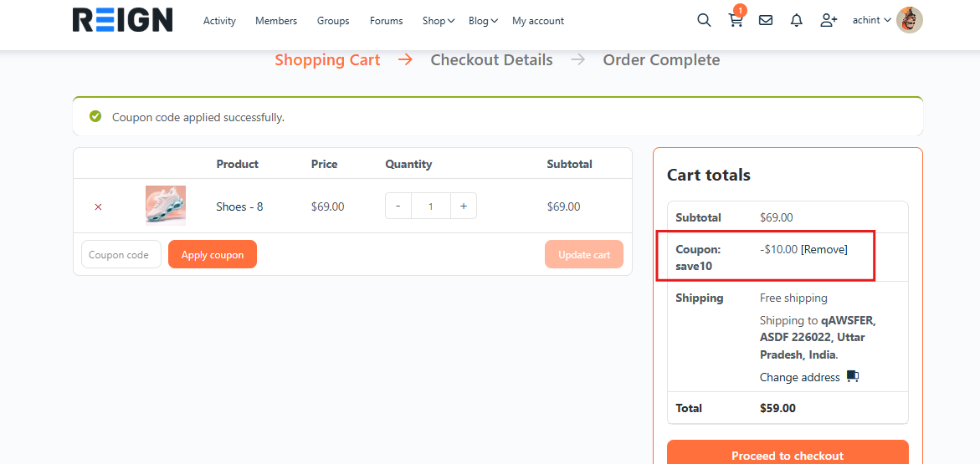Click the -$10.00 coupon discount

tap(779, 249)
